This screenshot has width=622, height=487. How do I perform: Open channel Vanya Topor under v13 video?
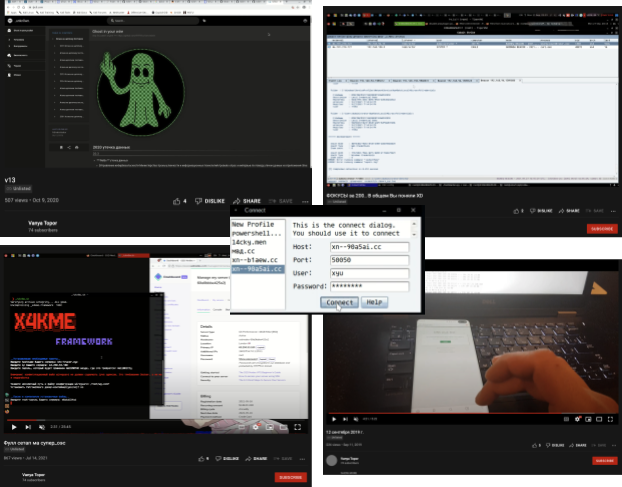(x=42, y=223)
